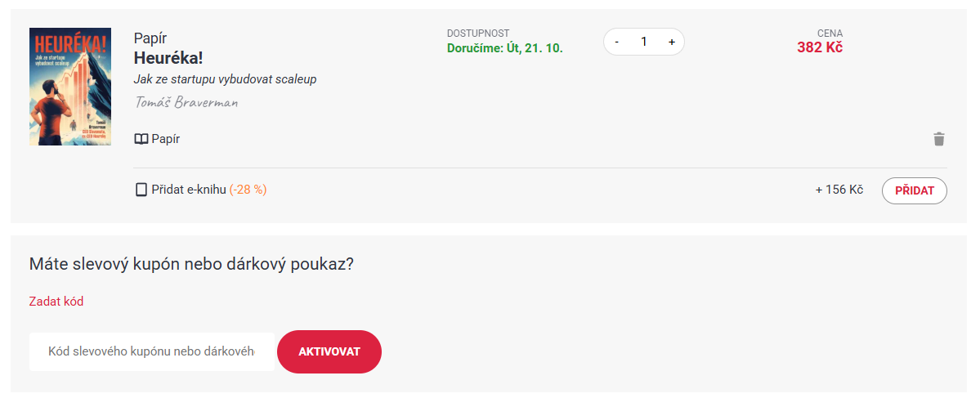Click the coupon or gift voucher heading
The image size is (980, 407).
(191, 264)
